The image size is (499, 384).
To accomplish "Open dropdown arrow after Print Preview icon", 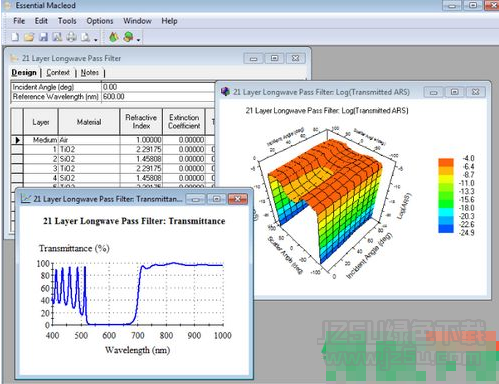I will click(x=96, y=40).
